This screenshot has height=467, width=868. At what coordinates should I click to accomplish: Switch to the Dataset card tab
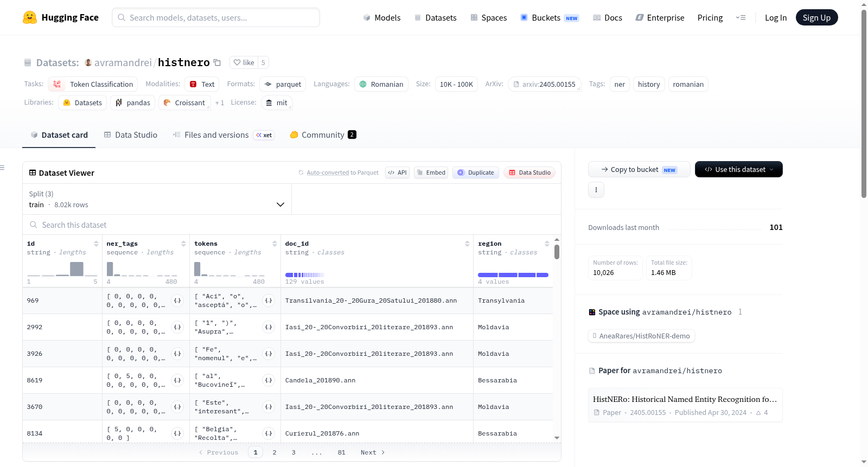(x=59, y=135)
